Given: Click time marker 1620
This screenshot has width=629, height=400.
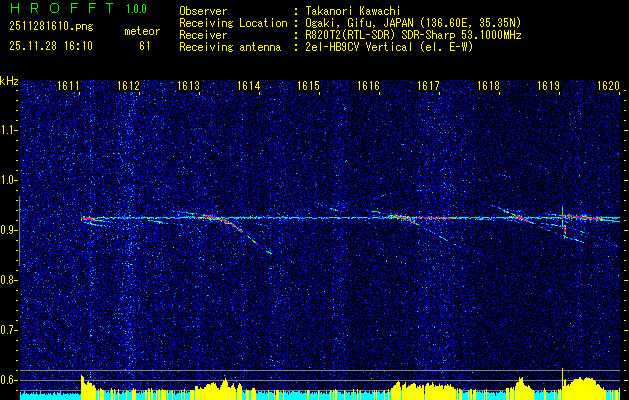Looking at the screenshot, I should point(608,85).
